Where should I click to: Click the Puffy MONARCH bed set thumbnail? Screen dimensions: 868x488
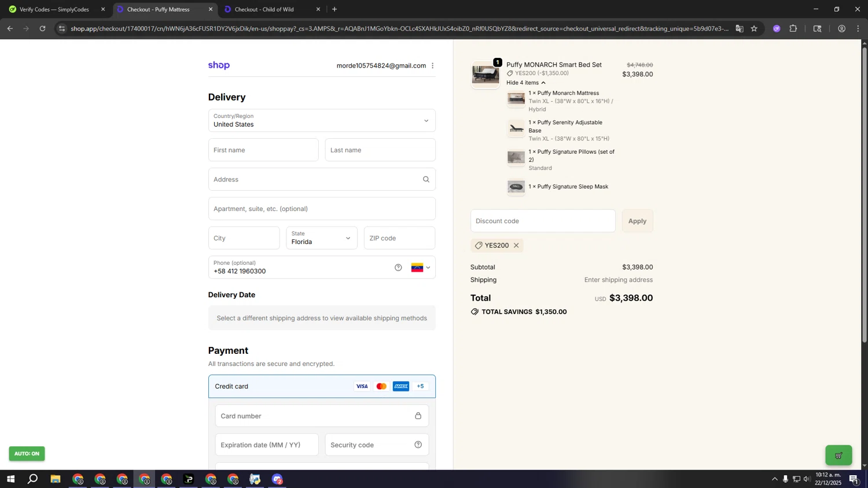[x=486, y=75]
